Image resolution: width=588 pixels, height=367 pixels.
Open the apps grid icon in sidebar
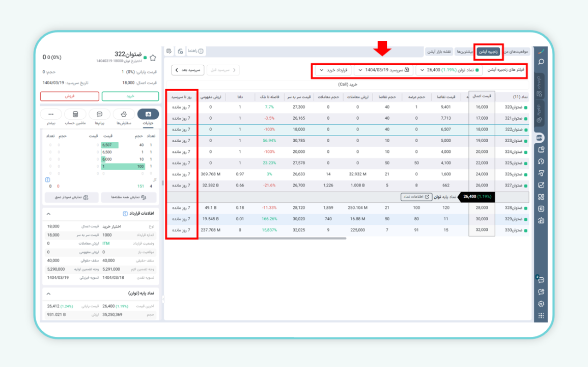541,316
